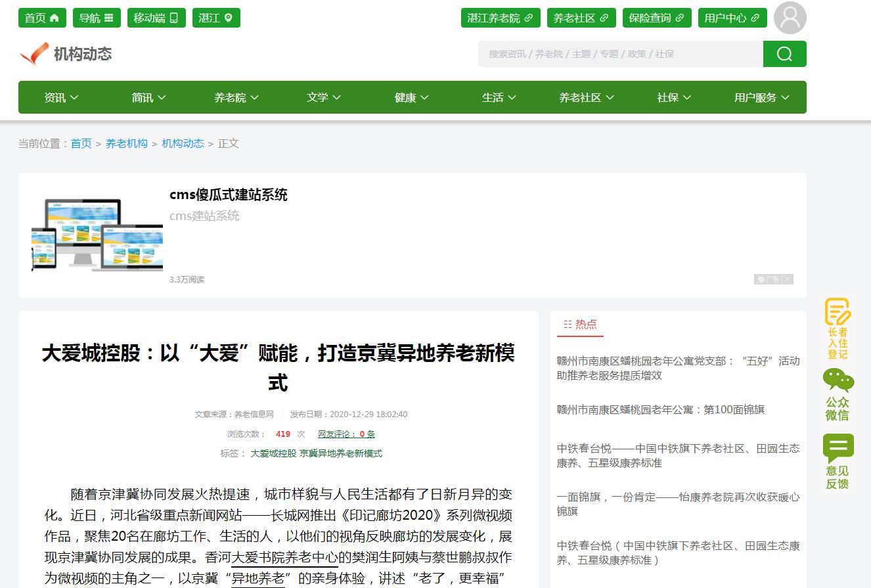The width and height of the screenshot is (871, 588).
Task: Open hot article 怡康养老院再次收获暖心锦旗
Action: click(679, 504)
